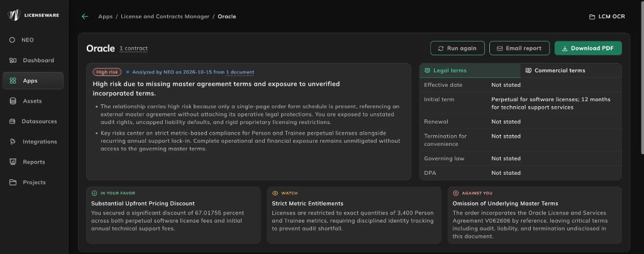Screen dimensions: 644x254
Task: Click the Datasources stack icon
Action: coord(13,121)
